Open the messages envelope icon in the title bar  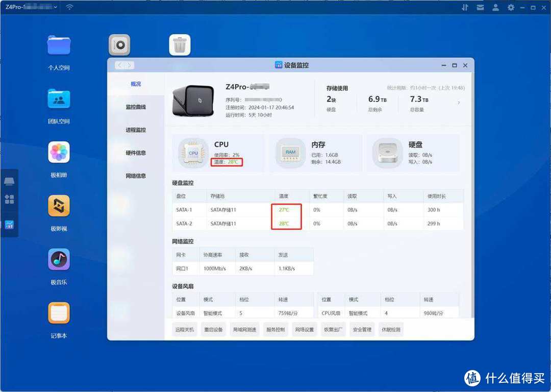[480, 7]
